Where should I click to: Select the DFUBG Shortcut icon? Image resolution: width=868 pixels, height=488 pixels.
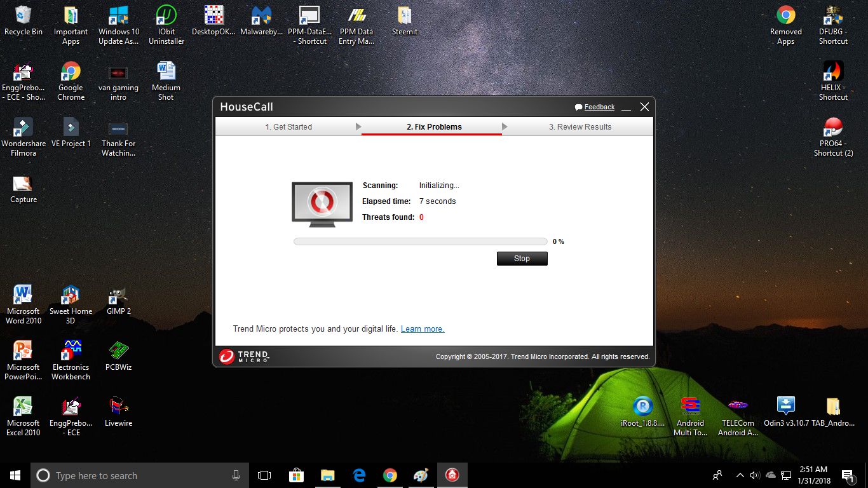833,25
